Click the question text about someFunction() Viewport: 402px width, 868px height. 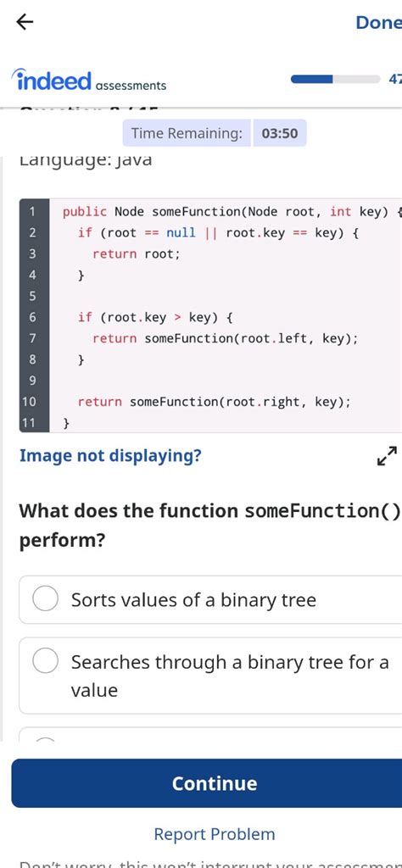click(x=209, y=526)
